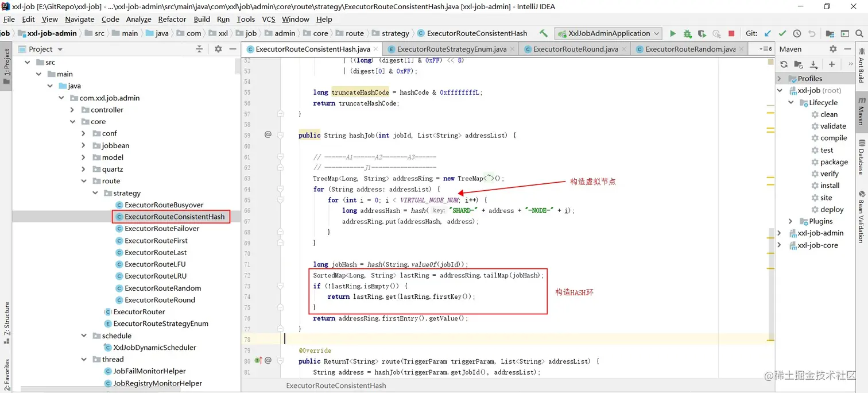Expand Plugins node in Maven panel

pos(790,221)
